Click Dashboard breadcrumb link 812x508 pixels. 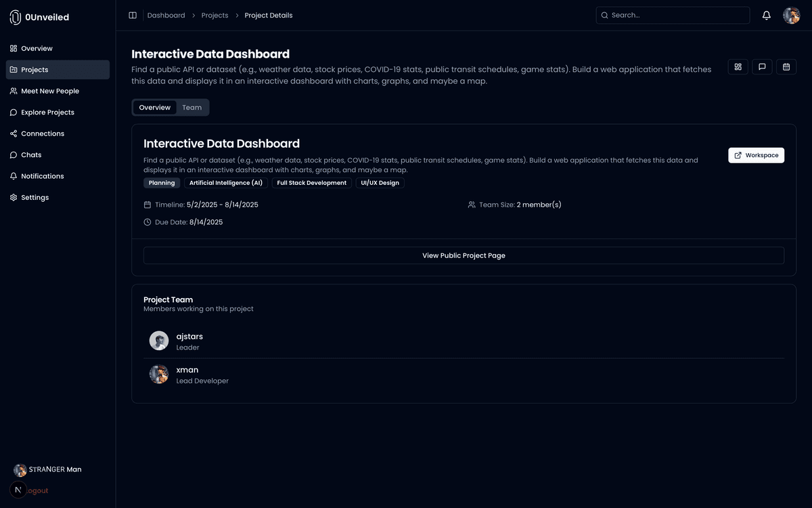(166, 16)
